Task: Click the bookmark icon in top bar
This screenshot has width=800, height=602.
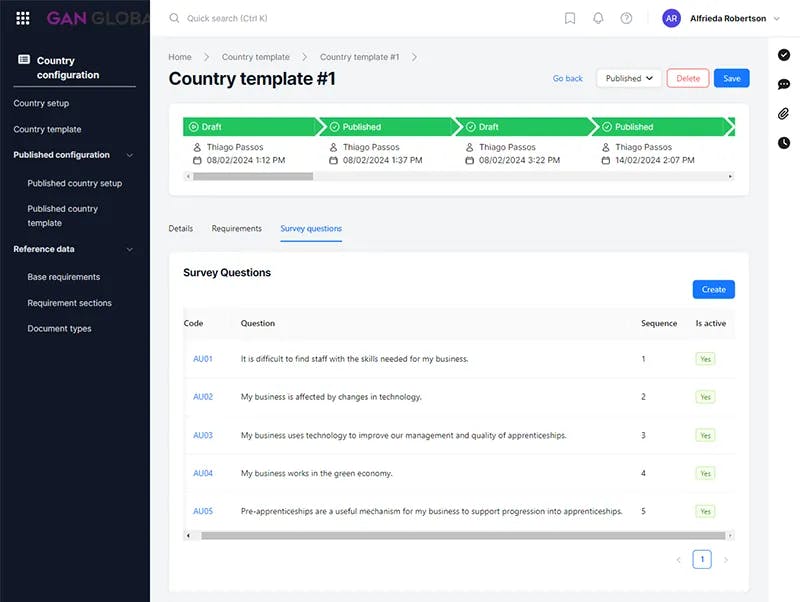Action: coord(570,18)
